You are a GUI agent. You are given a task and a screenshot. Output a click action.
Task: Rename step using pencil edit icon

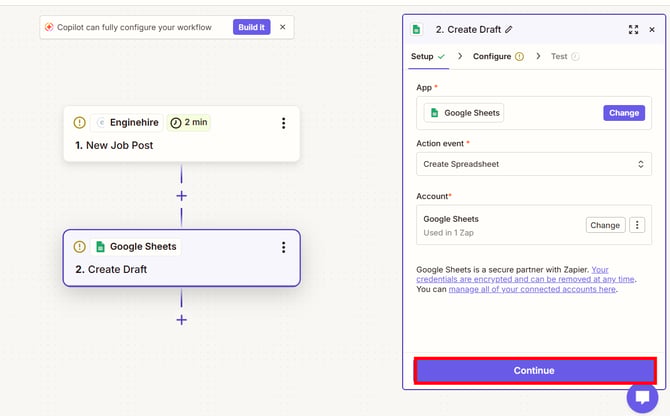coord(508,29)
